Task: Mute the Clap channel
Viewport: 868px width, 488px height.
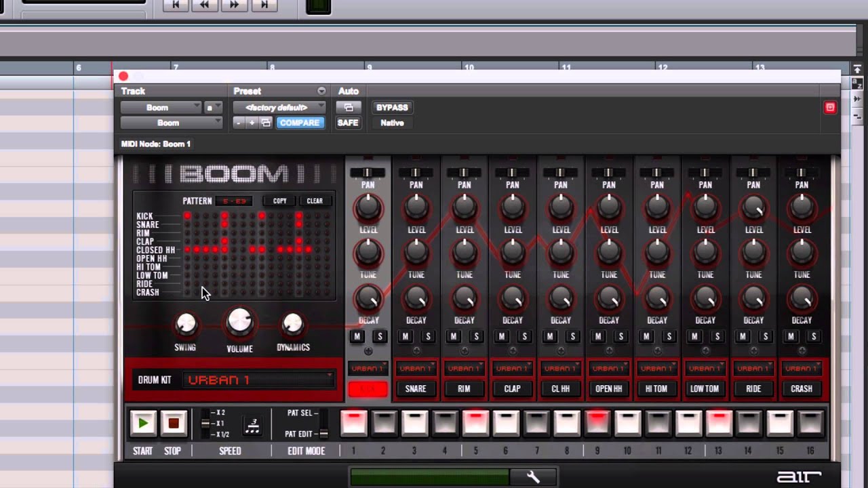Action: (x=502, y=337)
